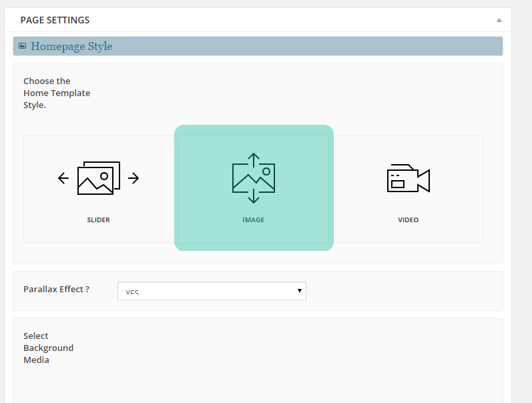This screenshot has height=403, width=532.
Task: Click the small Homepage Style section icon
Action: (x=22, y=46)
